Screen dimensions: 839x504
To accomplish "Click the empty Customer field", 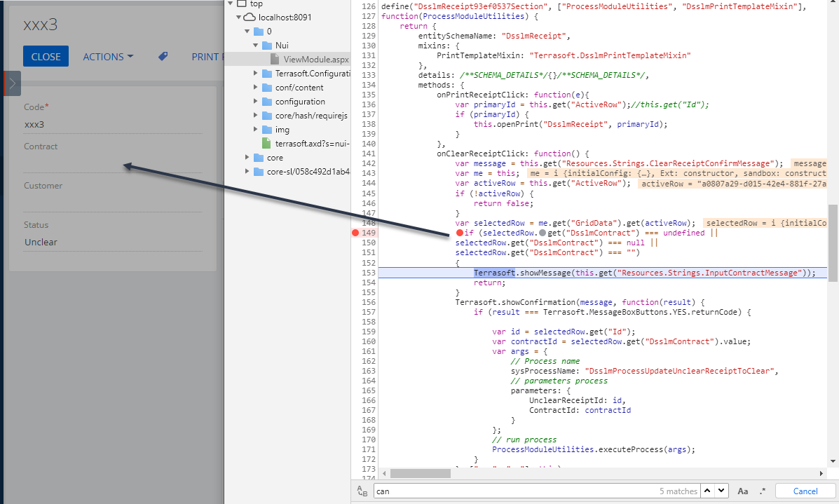I will [x=112, y=203].
